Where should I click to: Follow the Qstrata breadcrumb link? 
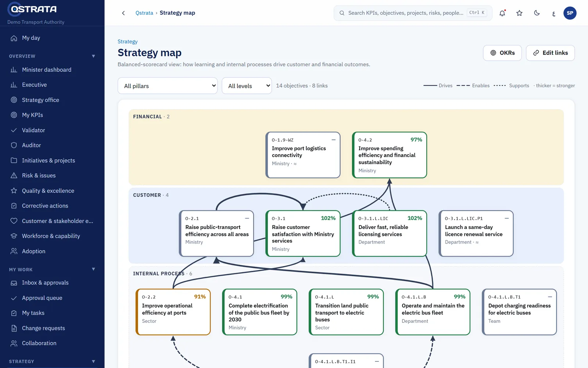[x=144, y=13]
